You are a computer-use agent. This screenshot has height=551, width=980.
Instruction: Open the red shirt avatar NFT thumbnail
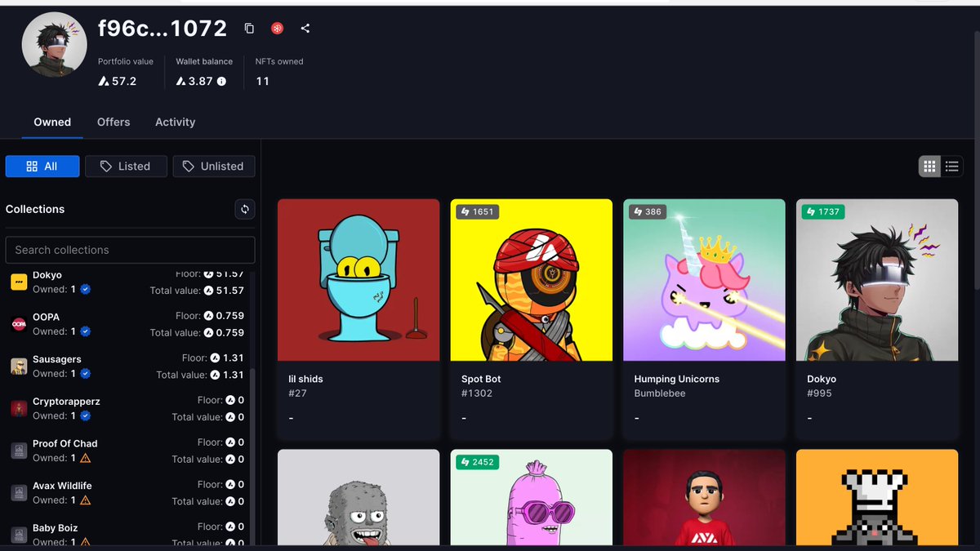(x=704, y=497)
